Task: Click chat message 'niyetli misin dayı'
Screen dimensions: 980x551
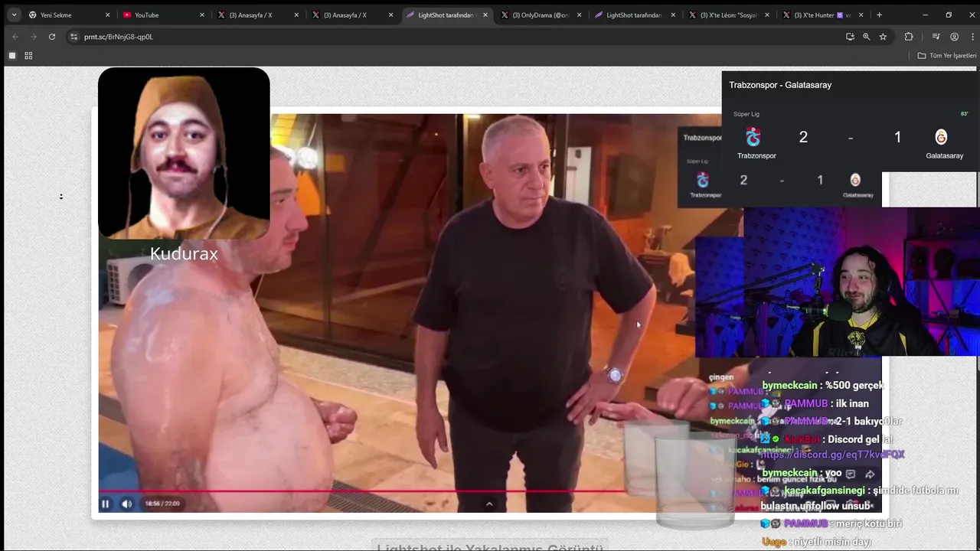Action: pyautogui.click(x=832, y=542)
